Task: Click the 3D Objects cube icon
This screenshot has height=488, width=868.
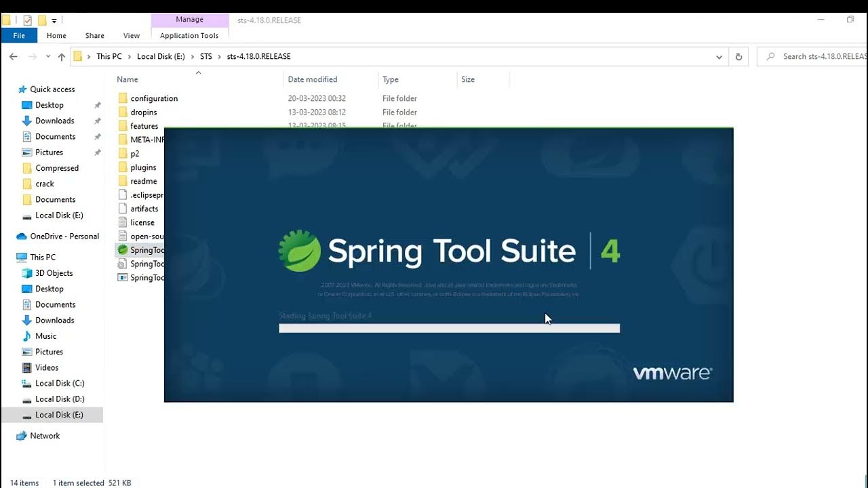Action: tap(27, 273)
